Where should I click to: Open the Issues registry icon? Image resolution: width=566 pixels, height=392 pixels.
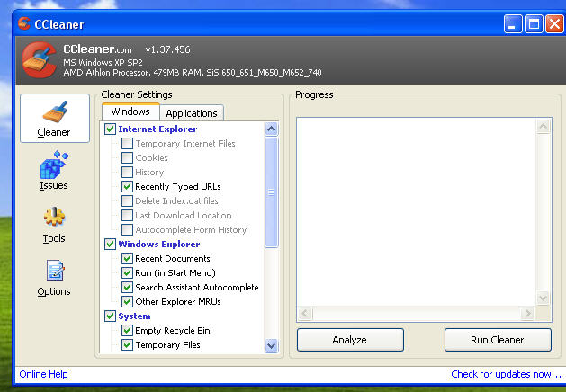click(54, 165)
